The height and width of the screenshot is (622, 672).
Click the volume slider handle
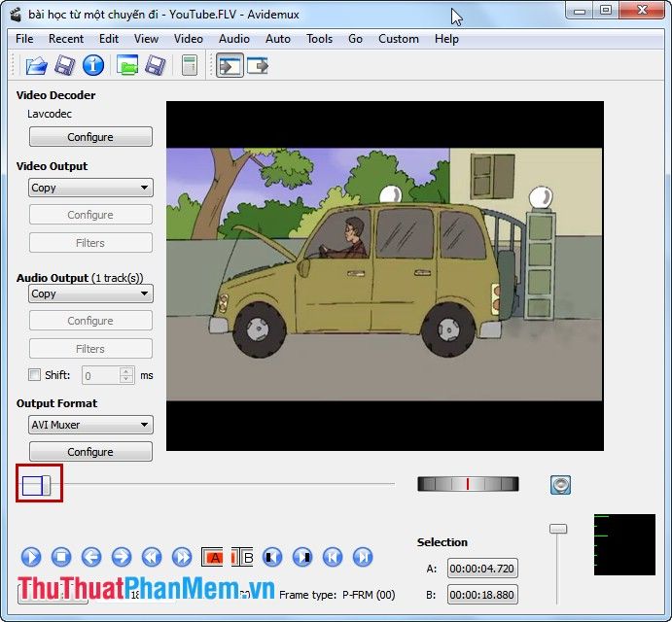(x=558, y=529)
